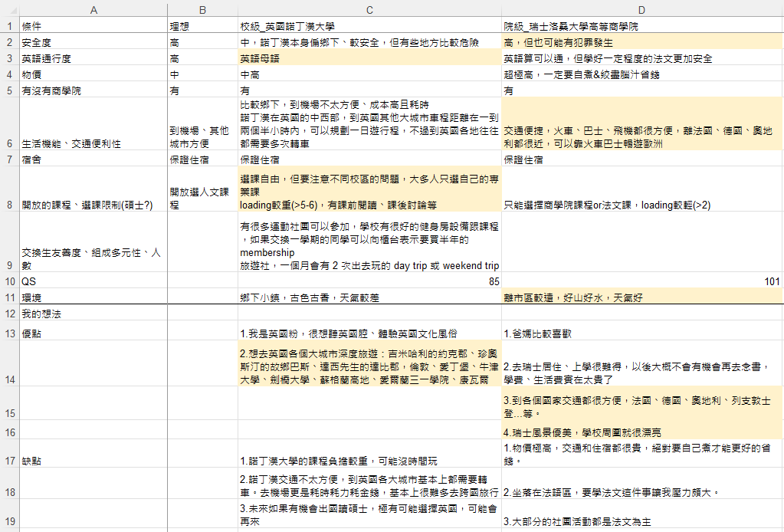Select the QS value 85
Screen dimensions: 784x532
coord(369,281)
